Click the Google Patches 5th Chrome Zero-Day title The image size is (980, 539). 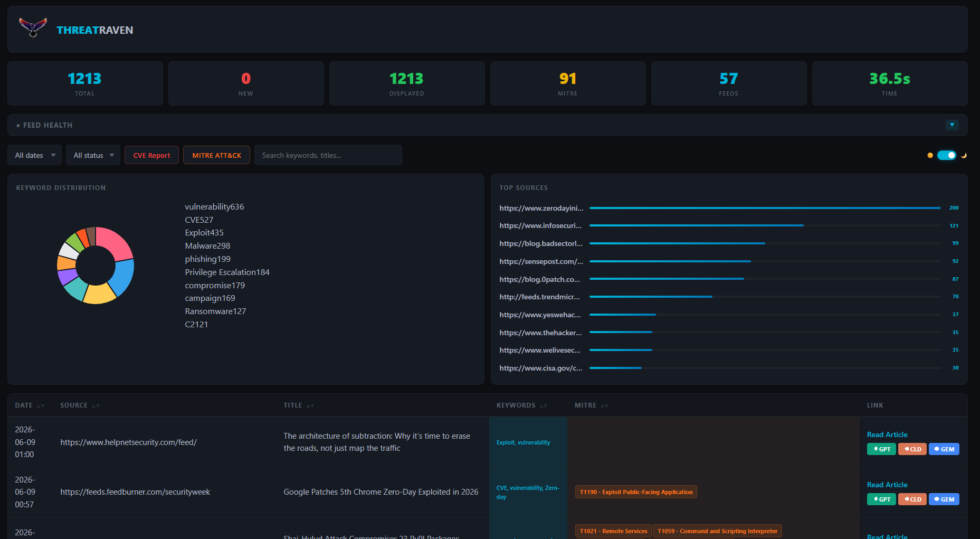[x=381, y=492]
